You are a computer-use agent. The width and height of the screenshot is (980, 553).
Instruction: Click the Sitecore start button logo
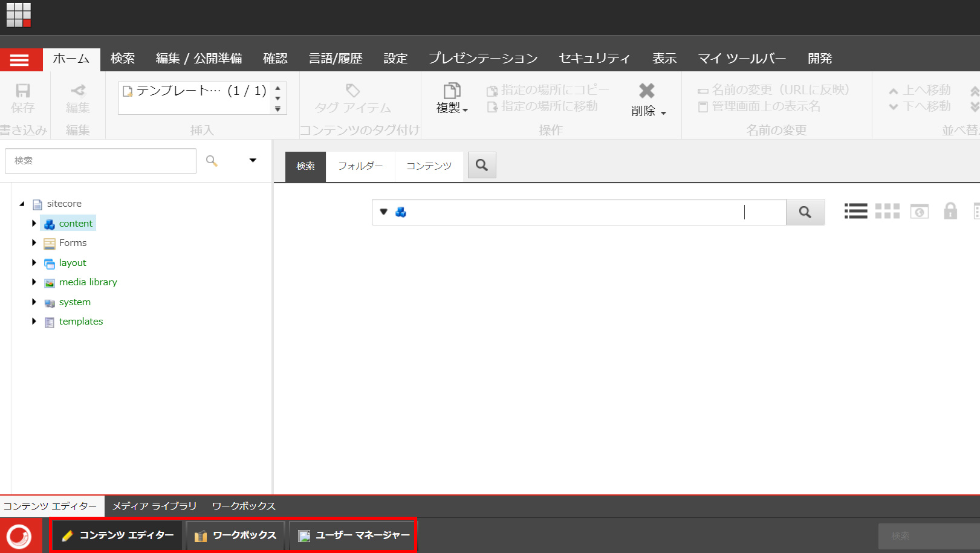(19, 535)
